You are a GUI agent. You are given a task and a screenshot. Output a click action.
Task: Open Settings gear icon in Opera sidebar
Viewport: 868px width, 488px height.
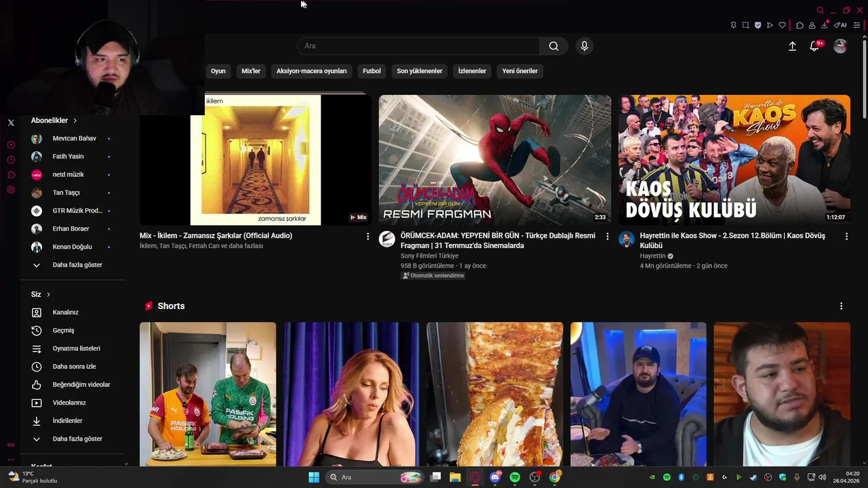click(11, 190)
